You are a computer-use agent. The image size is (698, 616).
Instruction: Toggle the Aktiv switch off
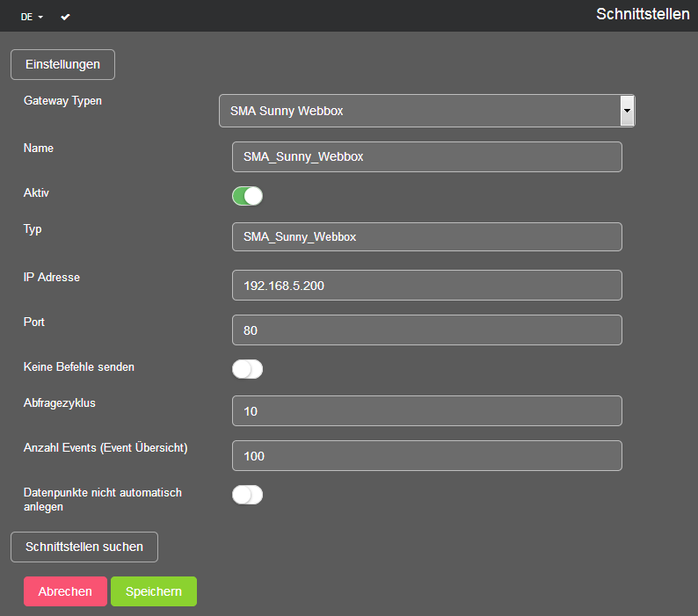248,196
